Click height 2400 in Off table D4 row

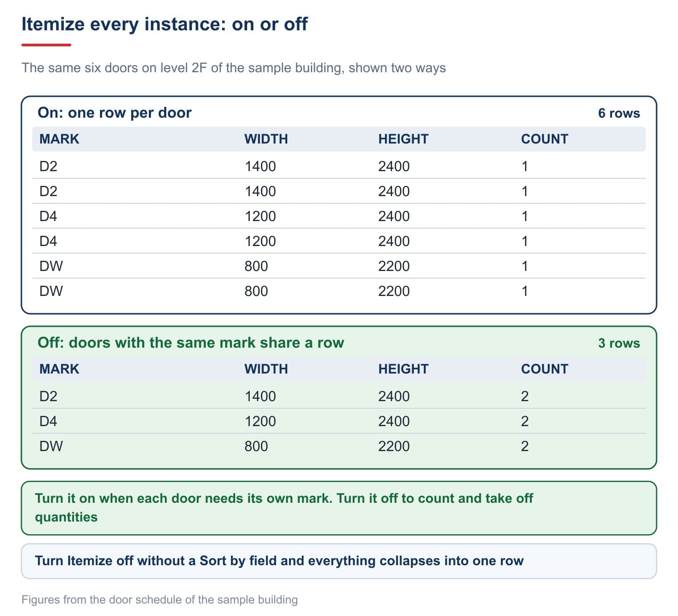coord(394,421)
